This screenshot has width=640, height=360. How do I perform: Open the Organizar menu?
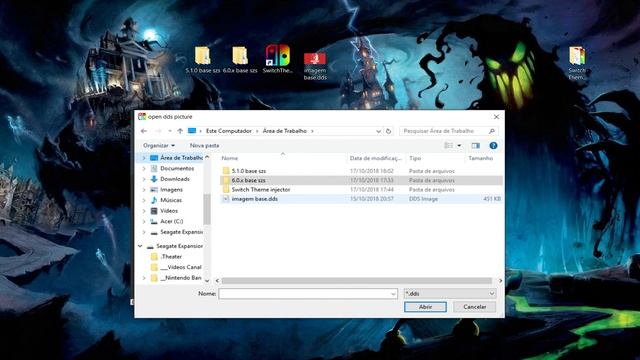point(159,145)
